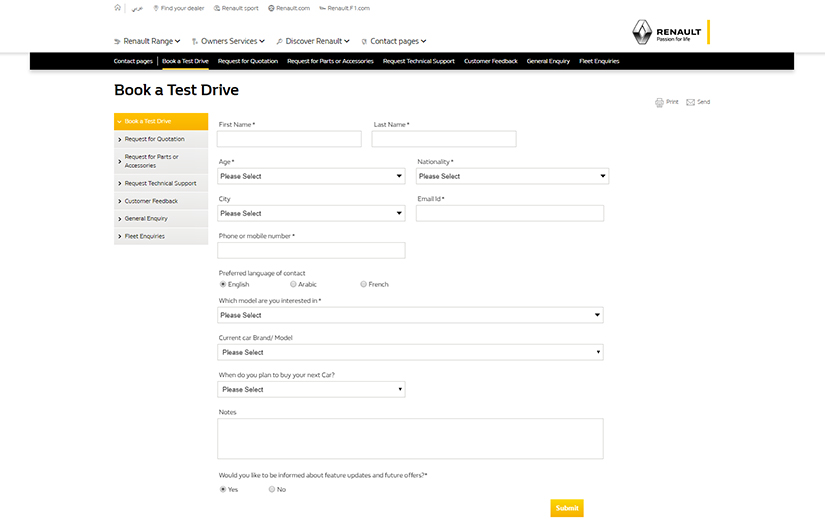Open Request for Quotation in sidebar
The image size is (825, 525).
click(x=161, y=139)
